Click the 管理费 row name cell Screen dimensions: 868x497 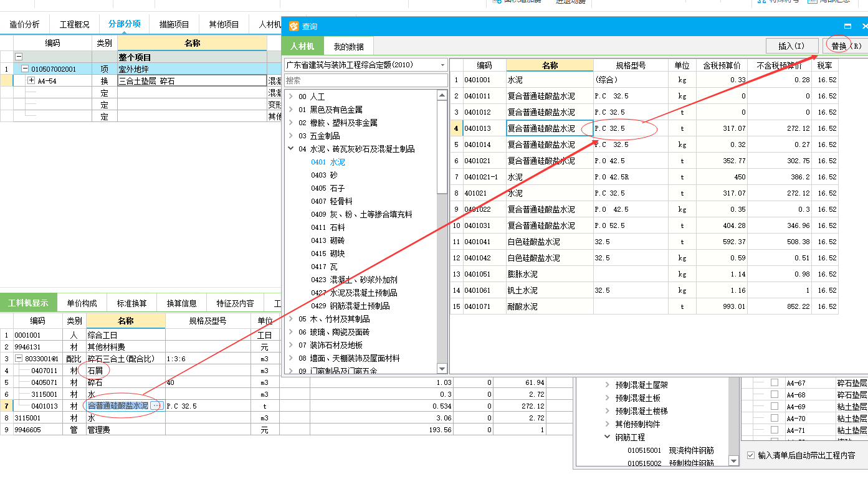(126, 430)
